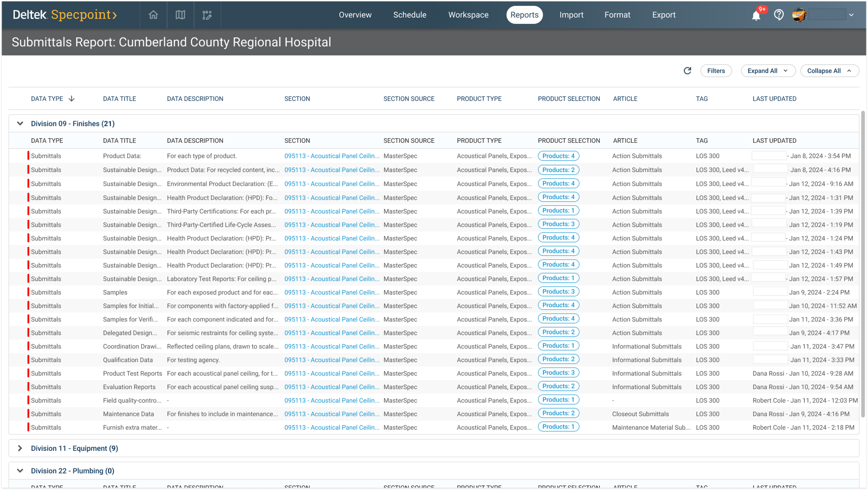Collapse Division 09 - Finishes group
Viewport: 868px width, 490px height.
(x=20, y=124)
